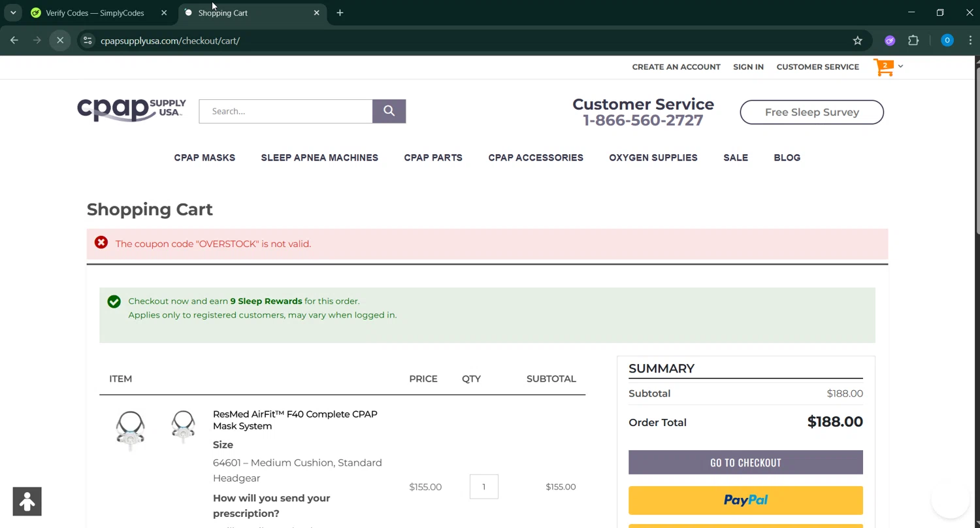980x528 pixels.
Task: Open the CPAP MASKS menu
Action: click(204, 157)
